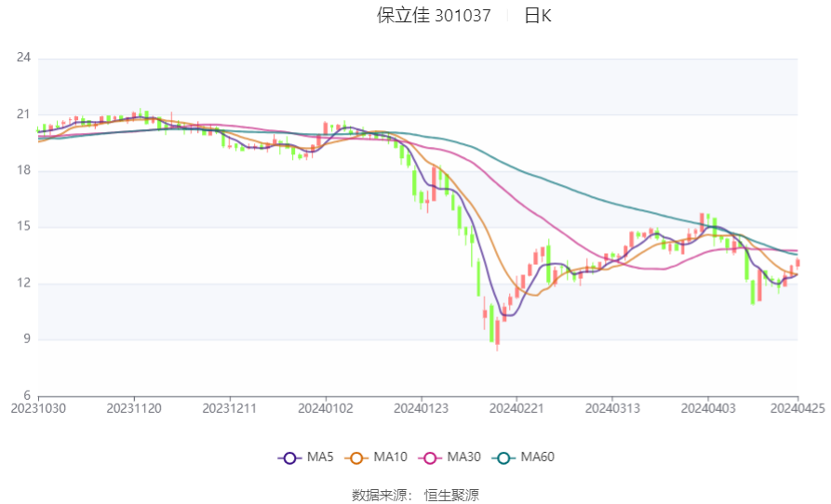Click the 12 value on the y-axis
Viewport: 831px width, 504px height.
pyautogui.click(x=24, y=283)
